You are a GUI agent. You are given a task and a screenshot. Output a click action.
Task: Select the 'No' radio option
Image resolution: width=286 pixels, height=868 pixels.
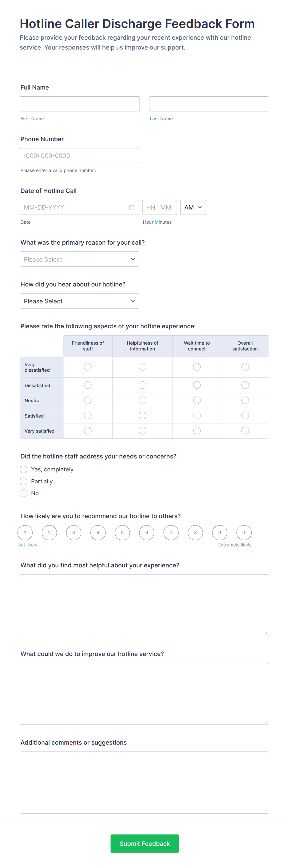click(x=24, y=493)
